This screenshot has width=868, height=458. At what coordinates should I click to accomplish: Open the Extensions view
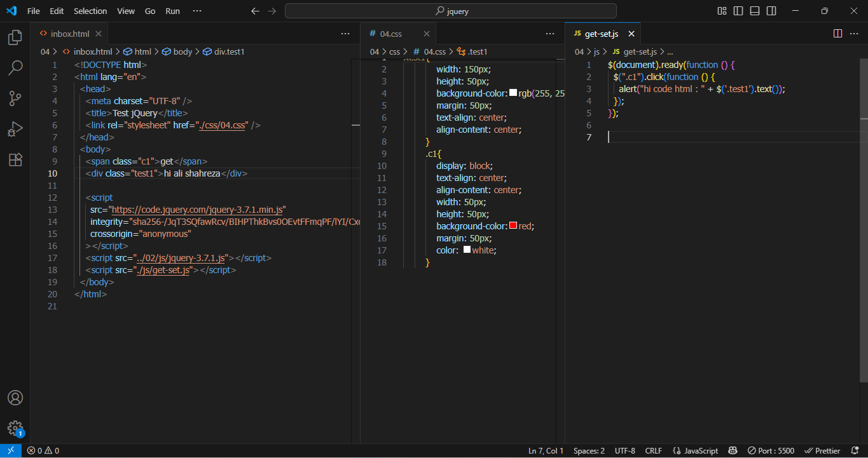(15, 159)
